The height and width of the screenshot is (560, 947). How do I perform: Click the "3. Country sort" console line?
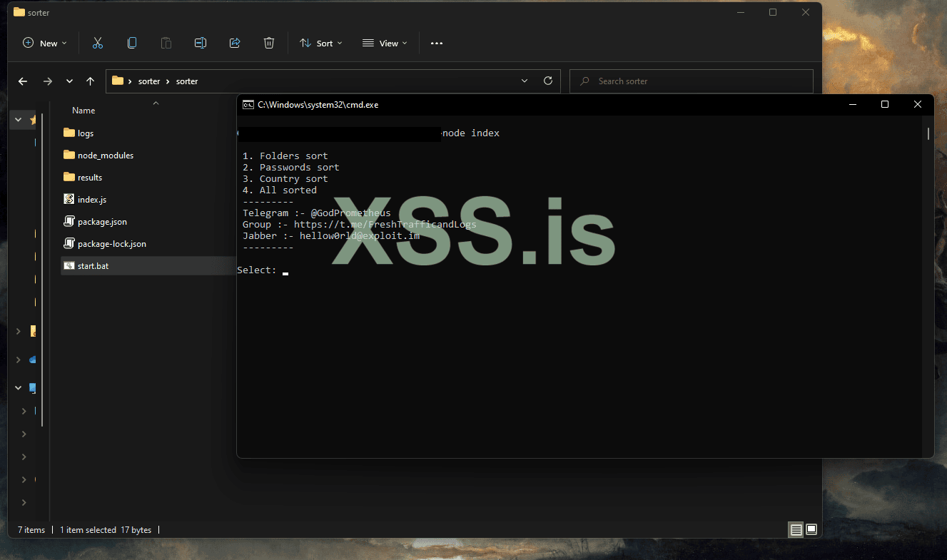coord(285,178)
